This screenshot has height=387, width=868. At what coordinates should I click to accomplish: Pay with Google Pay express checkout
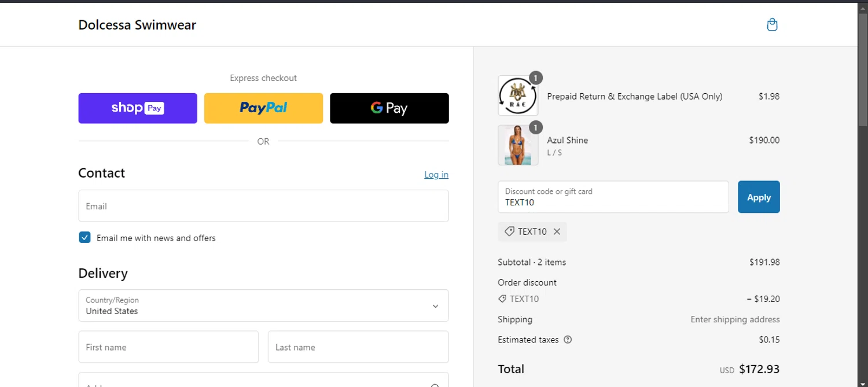click(389, 108)
